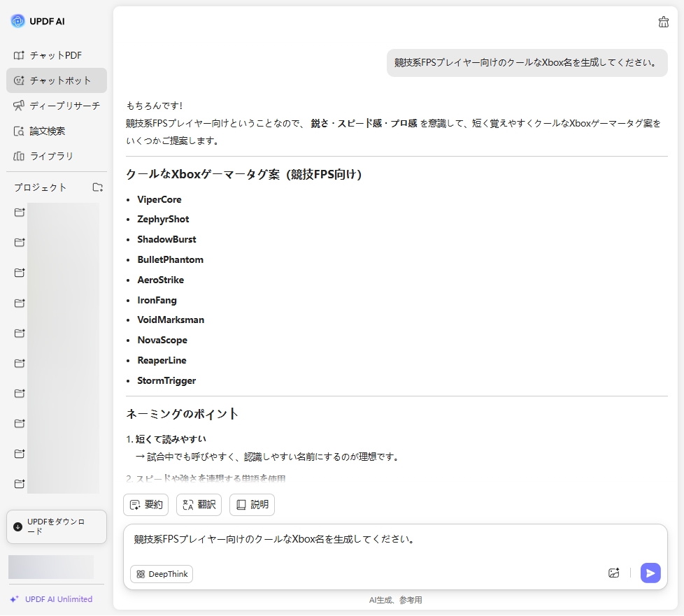Click the ShadowBurst list item

tap(166, 240)
